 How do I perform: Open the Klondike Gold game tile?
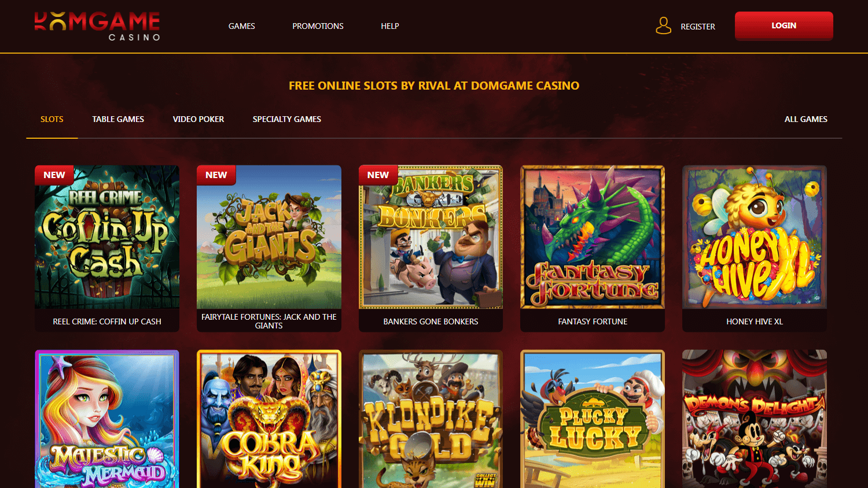pos(431,419)
